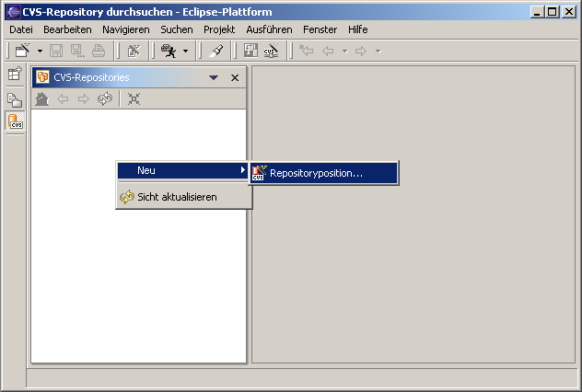Click the External Tools run icon

coord(169,51)
